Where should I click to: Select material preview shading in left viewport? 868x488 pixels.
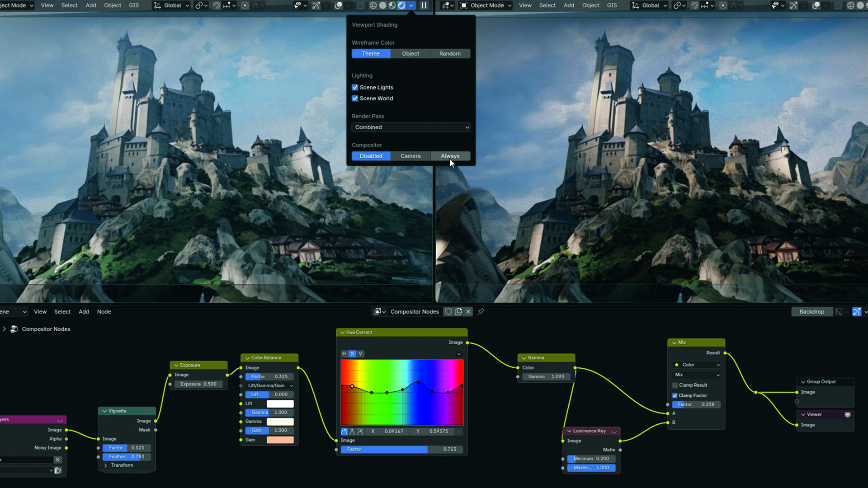coord(392,5)
